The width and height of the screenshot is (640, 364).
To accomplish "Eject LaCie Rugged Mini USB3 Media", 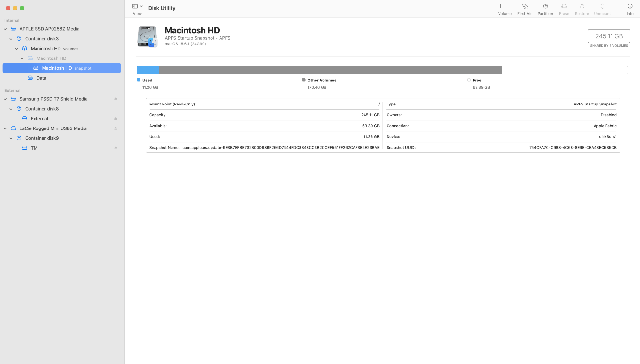I will [116, 128].
